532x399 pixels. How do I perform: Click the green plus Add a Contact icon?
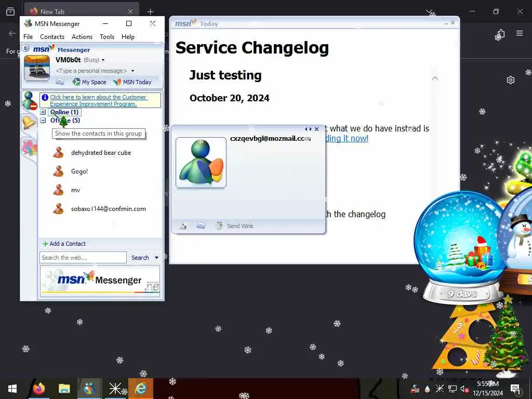coord(45,244)
